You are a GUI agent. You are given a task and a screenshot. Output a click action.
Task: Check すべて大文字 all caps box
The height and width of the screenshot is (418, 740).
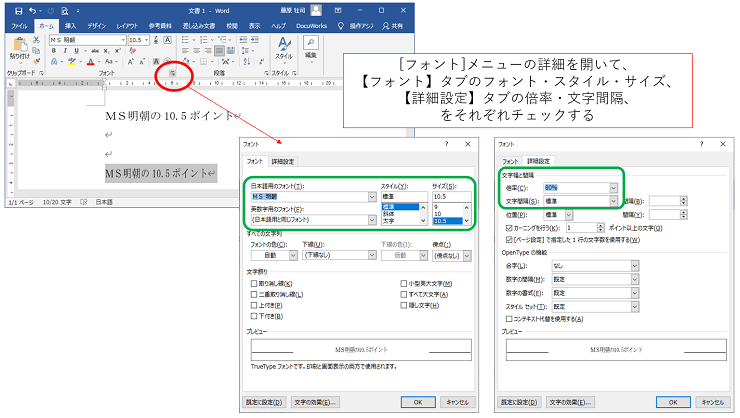(404, 294)
